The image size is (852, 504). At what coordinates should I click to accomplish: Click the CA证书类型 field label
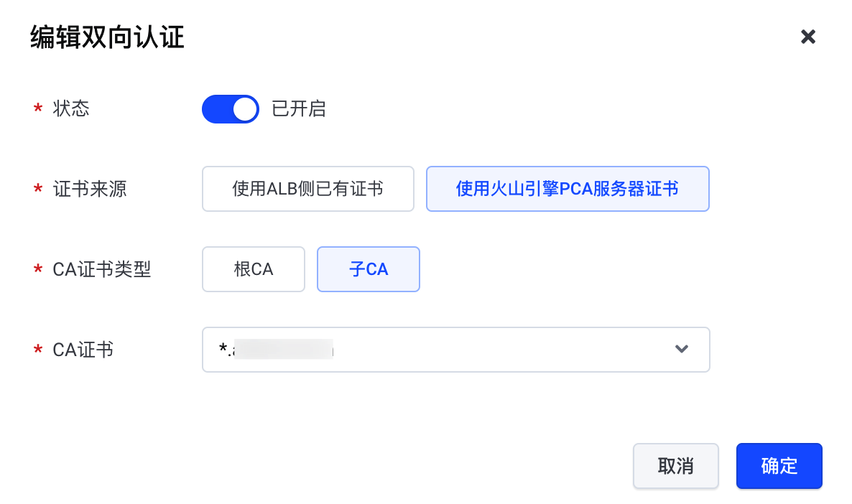pos(102,269)
